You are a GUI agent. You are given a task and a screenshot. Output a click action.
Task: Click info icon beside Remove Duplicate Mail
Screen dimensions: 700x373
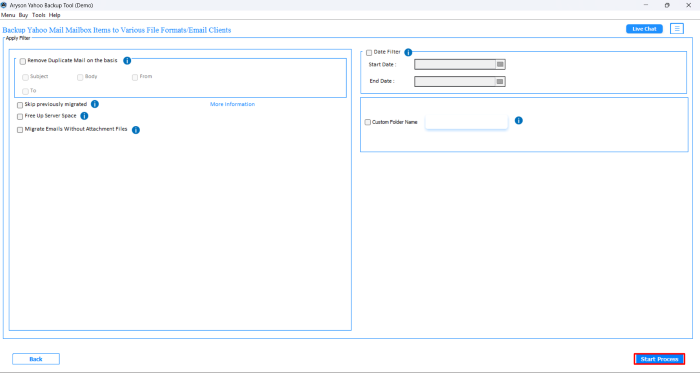(x=127, y=61)
